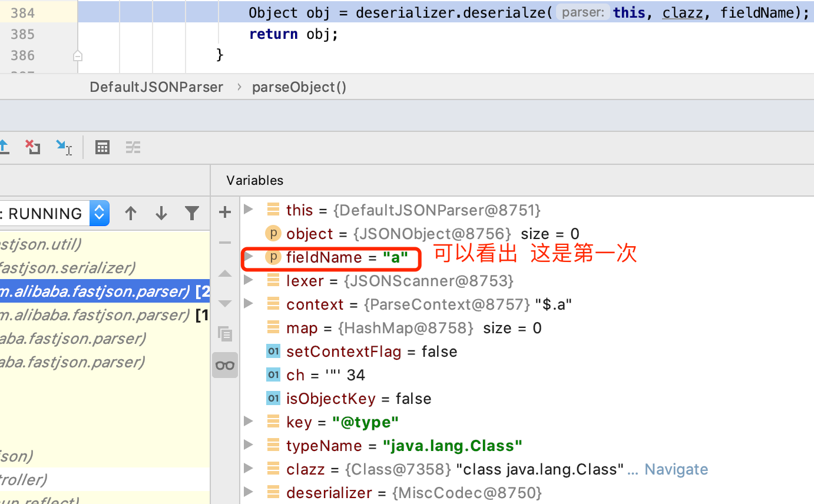Expand the deserializer MiscCodec variable
Viewport: 814px width, 504px height.
[x=248, y=493]
